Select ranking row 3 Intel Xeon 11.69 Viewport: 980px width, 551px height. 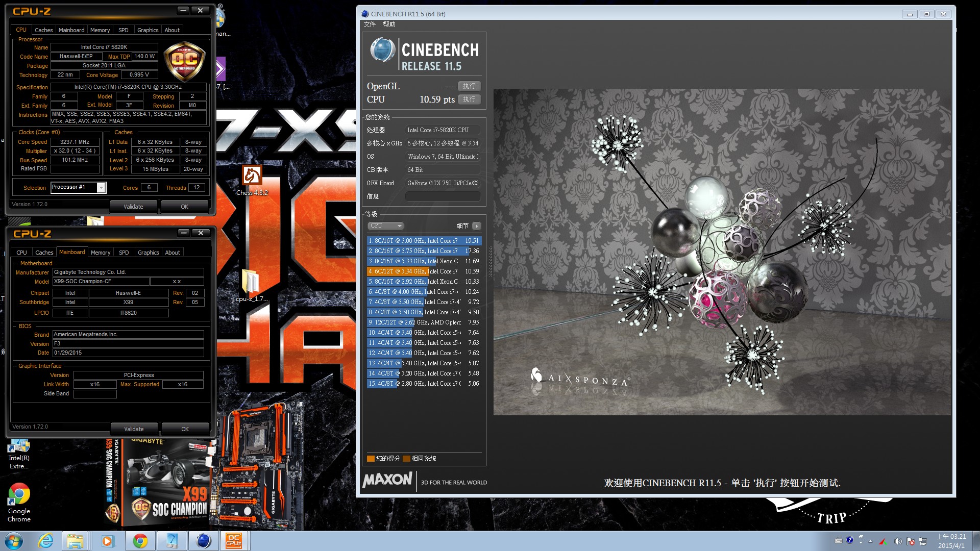tap(424, 261)
